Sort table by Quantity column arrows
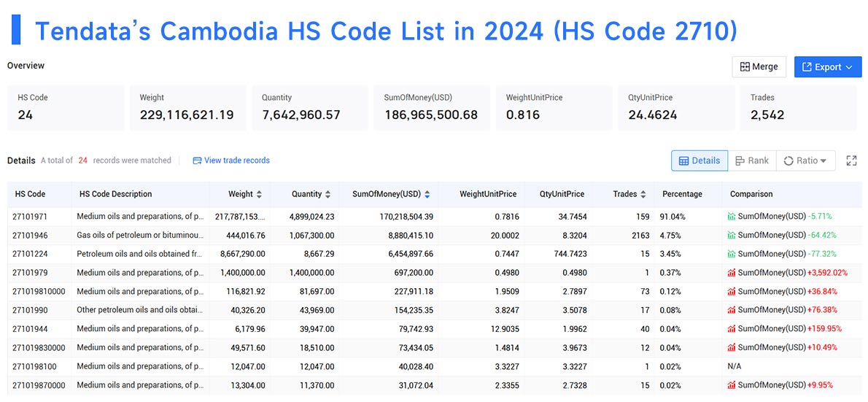868x402 pixels. click(328, 194)
